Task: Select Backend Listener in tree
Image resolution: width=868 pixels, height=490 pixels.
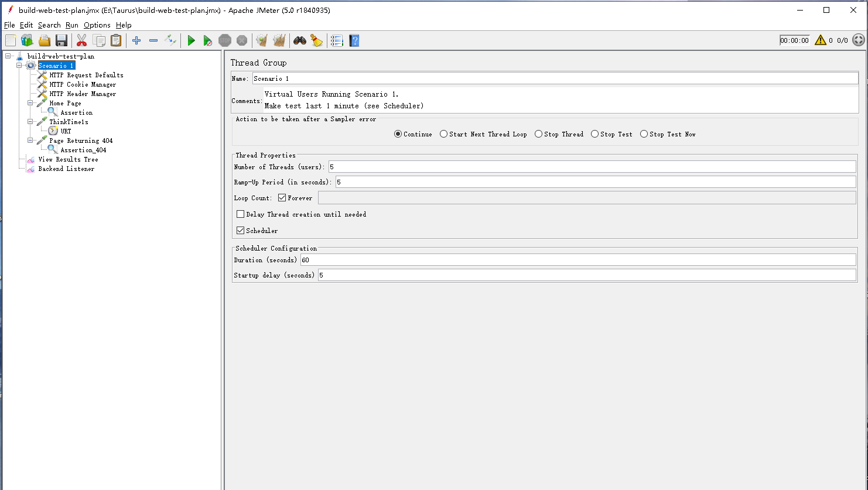Action: point(66,169)
